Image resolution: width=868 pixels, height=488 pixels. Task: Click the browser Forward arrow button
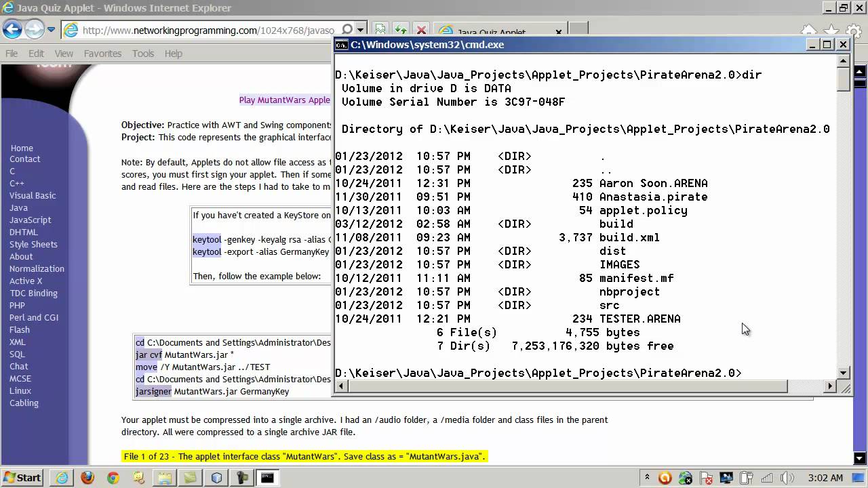(34, 29)
